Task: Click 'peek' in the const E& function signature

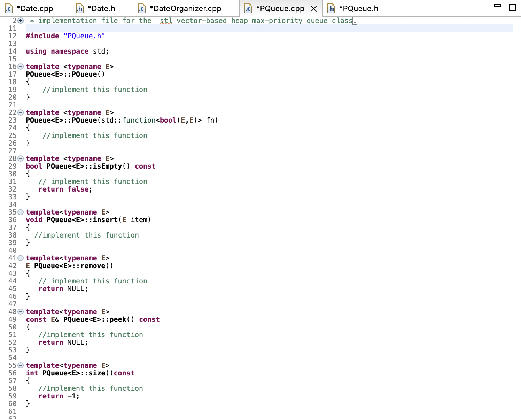Action: pyautogui.click(x=118, y=319)
